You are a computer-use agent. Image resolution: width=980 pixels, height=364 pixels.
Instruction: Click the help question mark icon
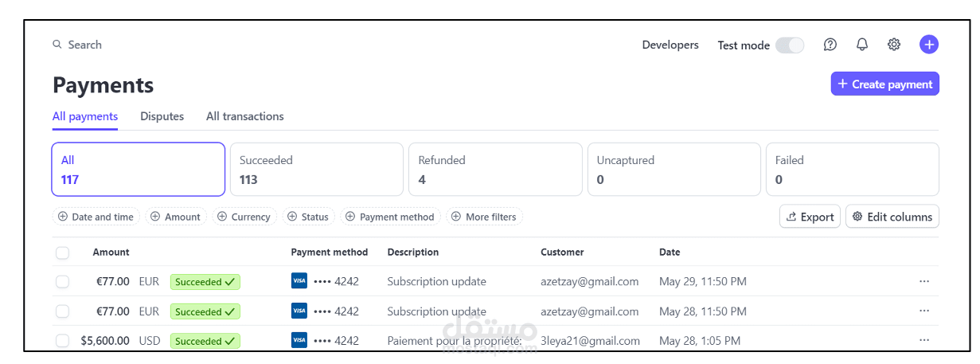[x=830, y=45]
